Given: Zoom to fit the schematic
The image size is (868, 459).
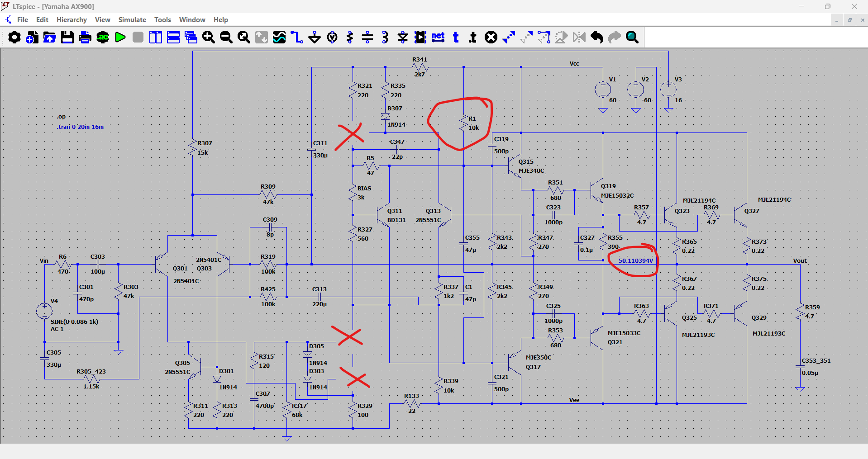Looking at the screenshot, I should coord(244,37).
